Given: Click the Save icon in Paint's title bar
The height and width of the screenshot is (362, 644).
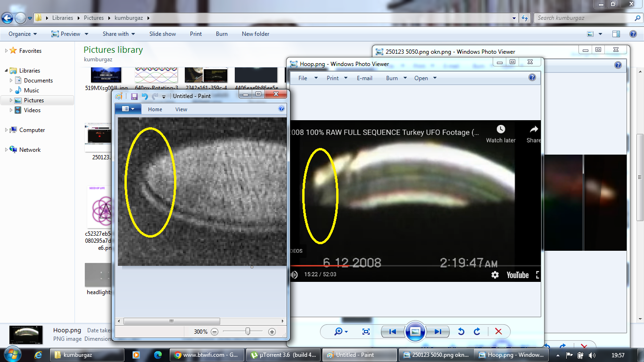Looking at the screenshot, I should (134, 96).
